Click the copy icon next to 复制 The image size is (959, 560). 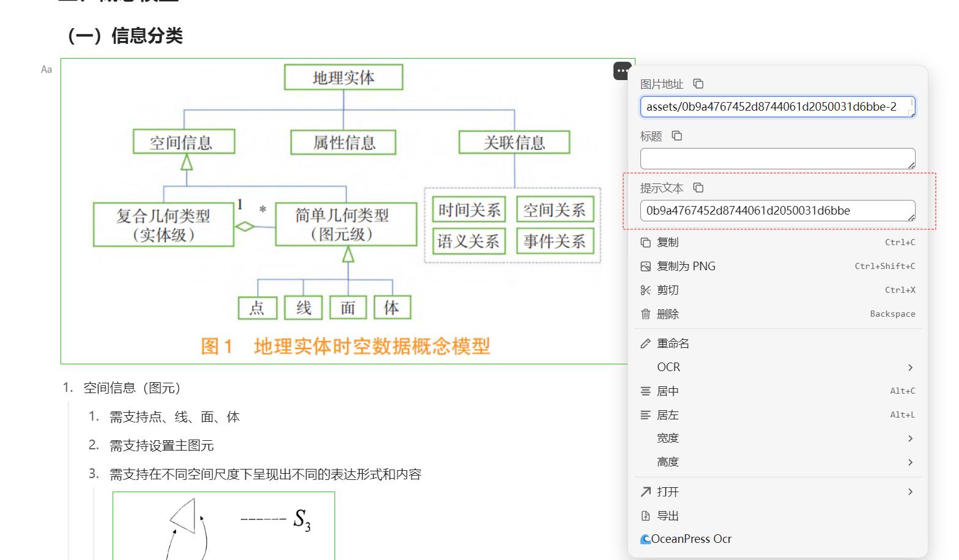(x=645, y=242)
